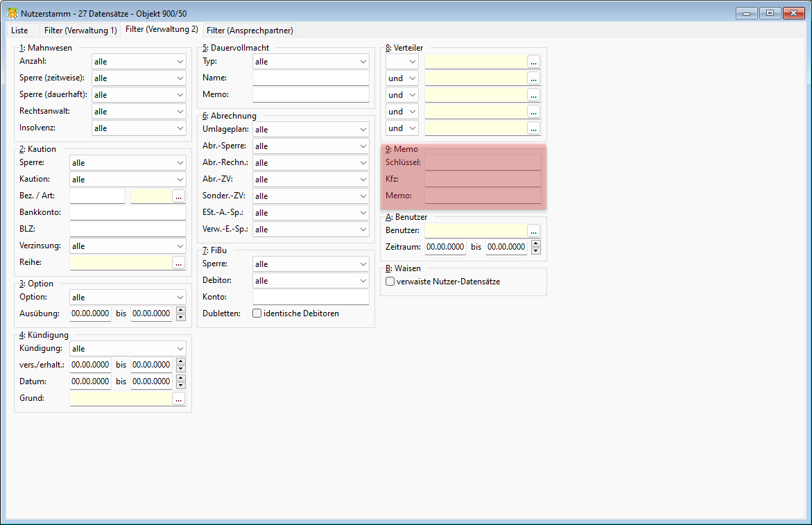Increase the Ausübung date with up spinner
The width and height of the screenshot is (812, 525).
[x=181, y=310]
